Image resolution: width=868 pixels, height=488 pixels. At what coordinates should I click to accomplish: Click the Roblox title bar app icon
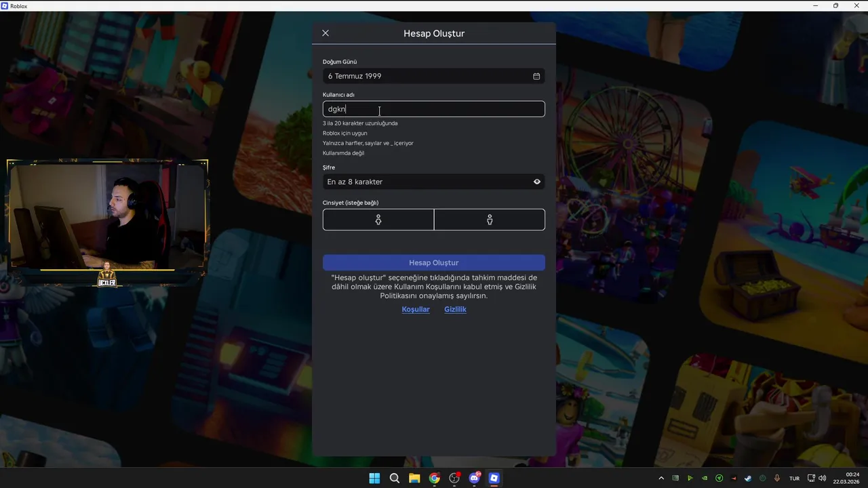tap(5, 5)
